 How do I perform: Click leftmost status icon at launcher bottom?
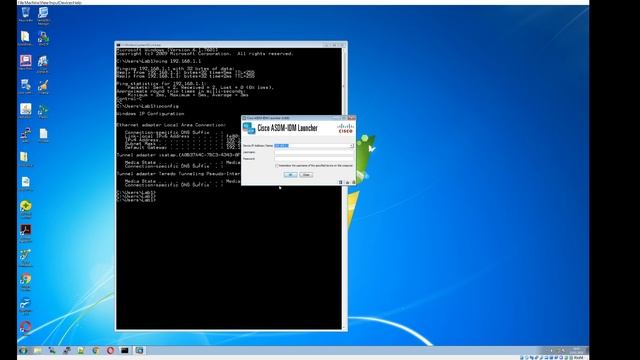click(x=340, y=182)
